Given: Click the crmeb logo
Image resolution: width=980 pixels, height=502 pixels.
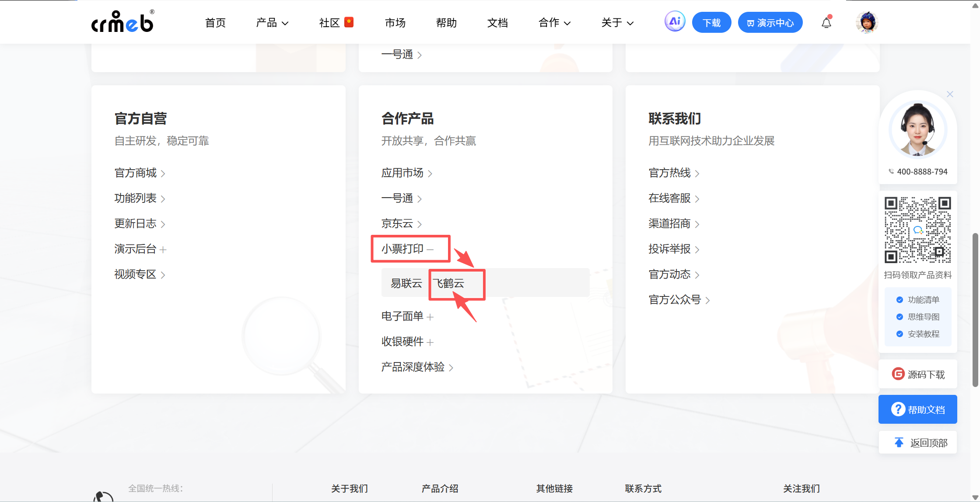Looking at the screenshot, I should point(122,22).
